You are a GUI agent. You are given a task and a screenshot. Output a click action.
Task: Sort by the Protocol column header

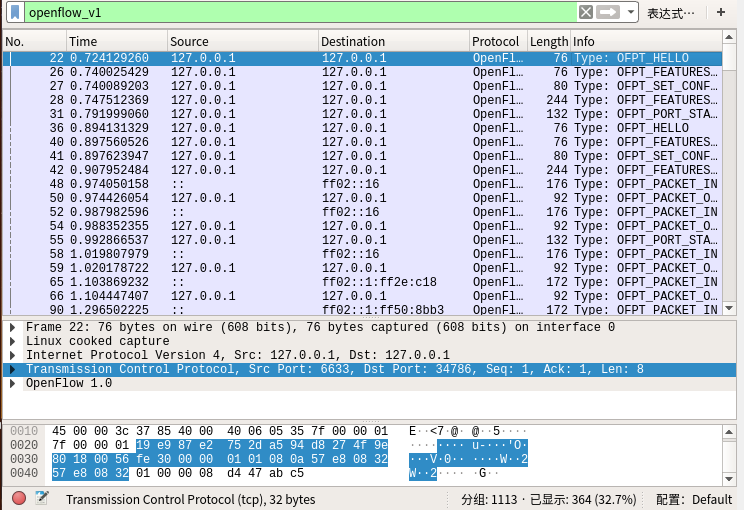point(498,41)
